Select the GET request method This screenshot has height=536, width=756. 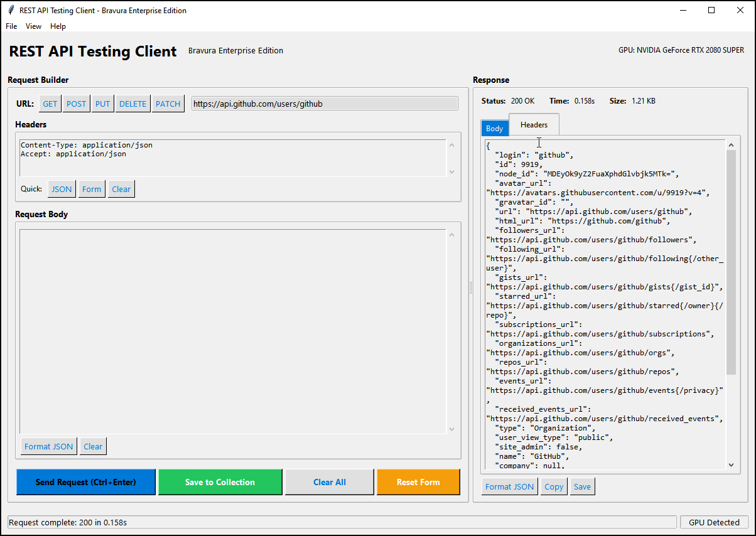click(50, 104)
